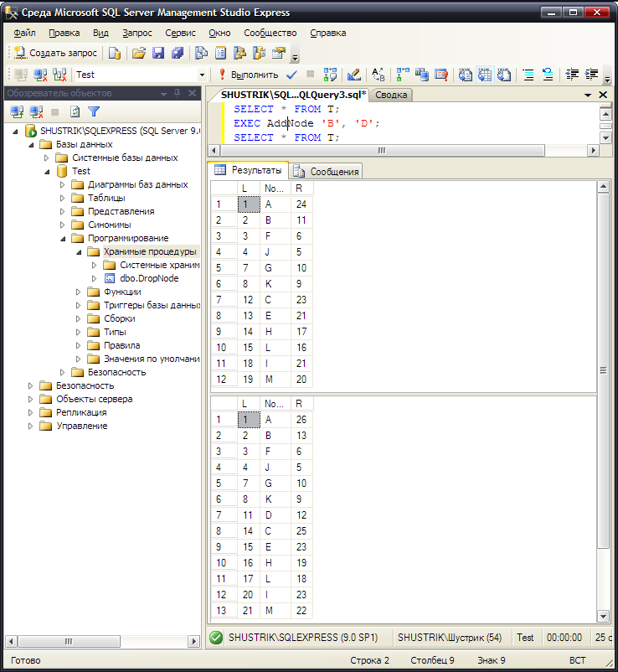Open the Сообщество menu
Viewport: 618px width, 672px height.
tap(270, 33)
